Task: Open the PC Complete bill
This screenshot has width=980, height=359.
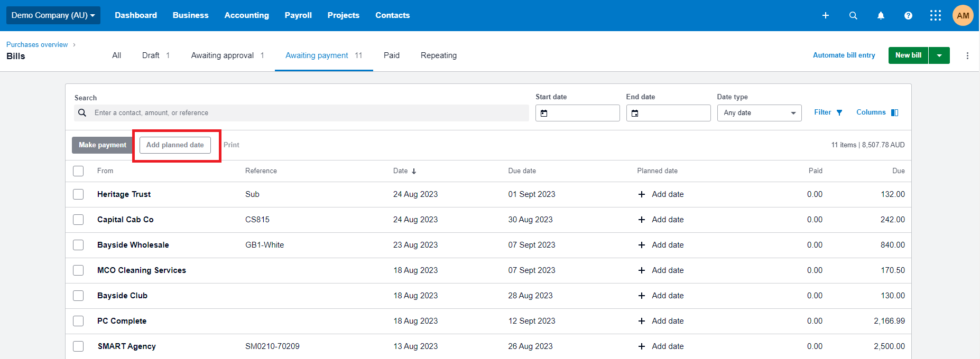Action: point(122,321)
